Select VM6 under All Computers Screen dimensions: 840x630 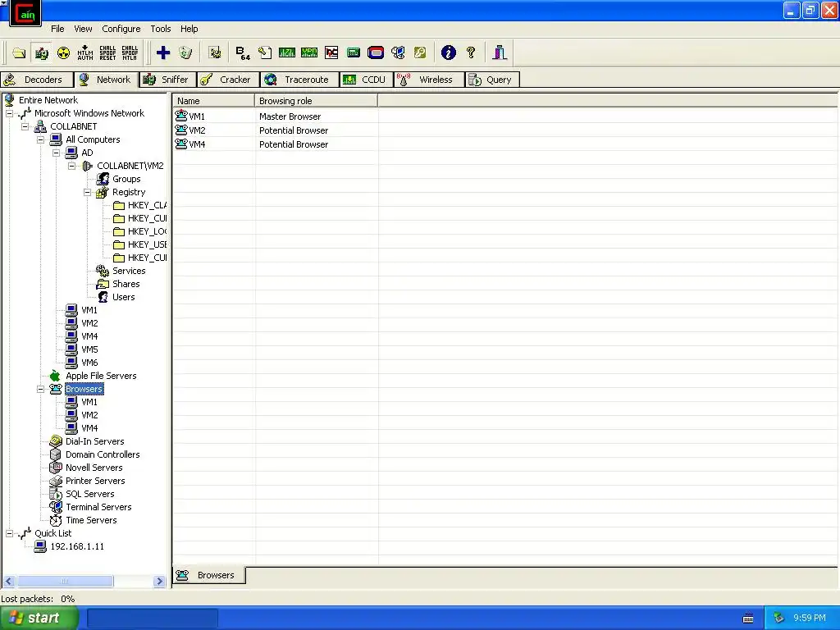point(89,363)
